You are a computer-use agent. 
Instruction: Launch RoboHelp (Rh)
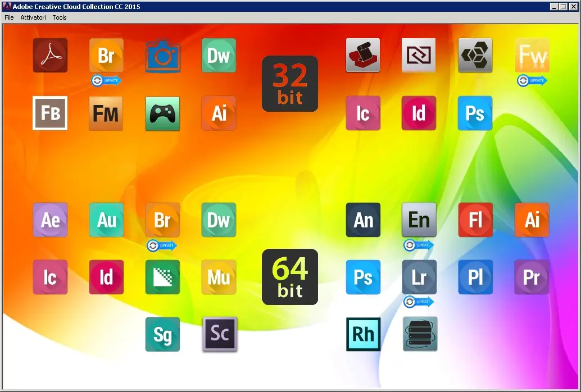[x=363, y=334]
